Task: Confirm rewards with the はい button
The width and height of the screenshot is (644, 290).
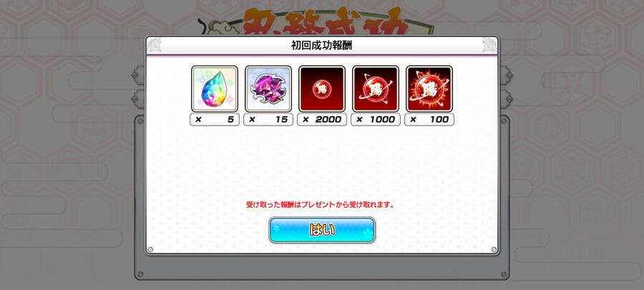Action: pos(322,230)
